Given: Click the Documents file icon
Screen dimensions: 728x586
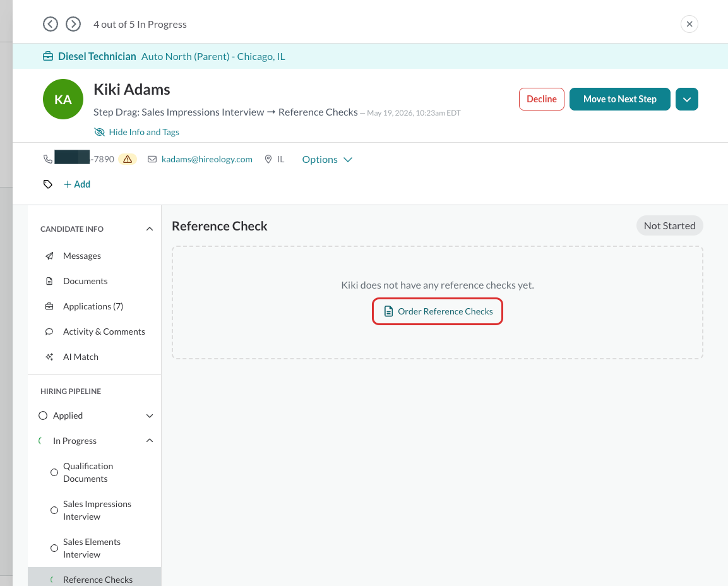Looking at the screenshot, I should pyautogui.click(x=49, y=281).
